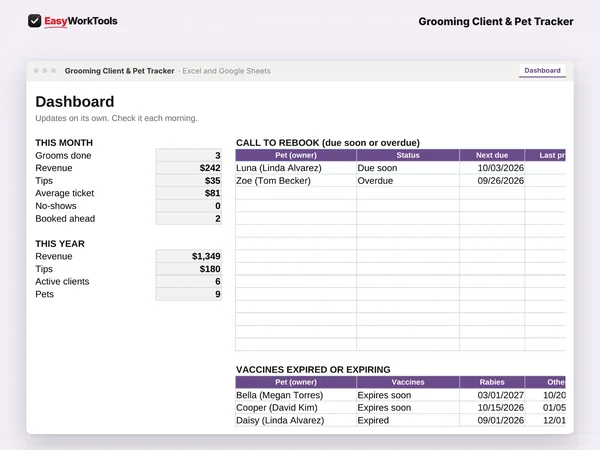Click the THIS YEAR section label

(60, 244)
